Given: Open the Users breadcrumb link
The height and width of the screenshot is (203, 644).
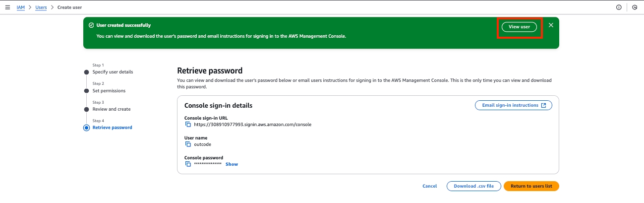Looking at the screenshot, I should [x=41, y=7].
